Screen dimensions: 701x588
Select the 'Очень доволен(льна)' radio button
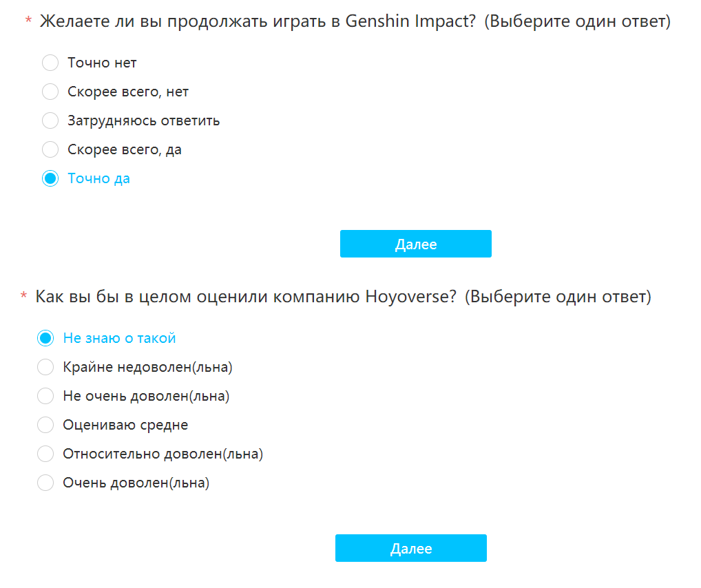click(x=45, y=483)
